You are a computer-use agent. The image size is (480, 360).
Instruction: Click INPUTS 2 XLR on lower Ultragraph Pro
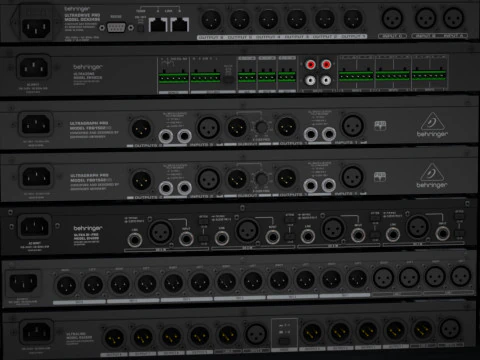[x=209, y=180]
